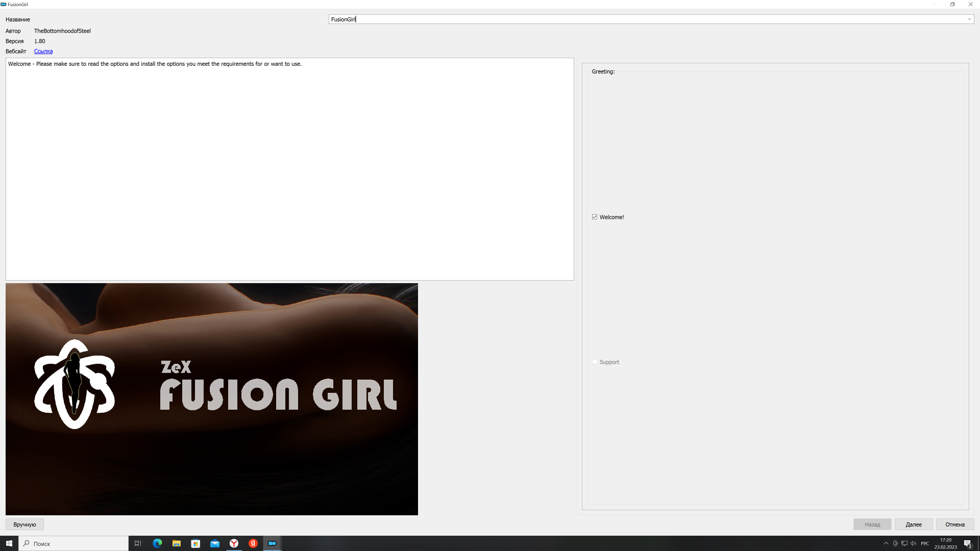Expand the Название name dropdown arrow
980x551 pixels.
pos(969,19)
